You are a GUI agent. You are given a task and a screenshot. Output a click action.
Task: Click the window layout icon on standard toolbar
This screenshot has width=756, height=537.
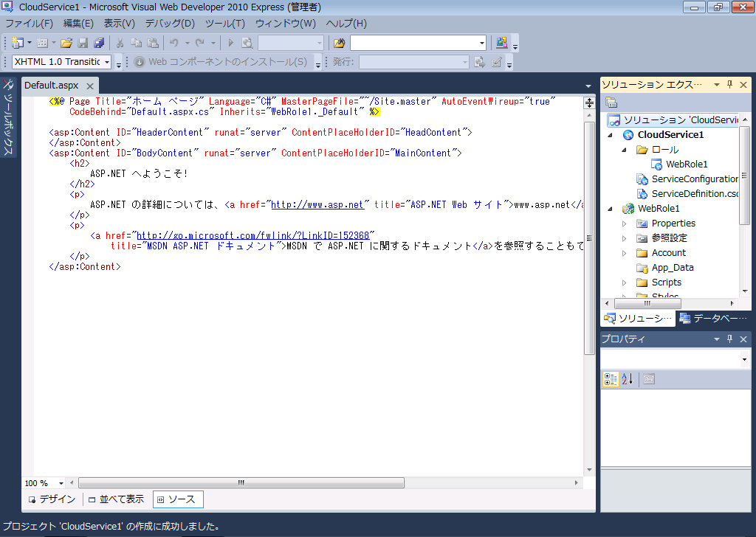pyautogui.click(x=502, y=43)
